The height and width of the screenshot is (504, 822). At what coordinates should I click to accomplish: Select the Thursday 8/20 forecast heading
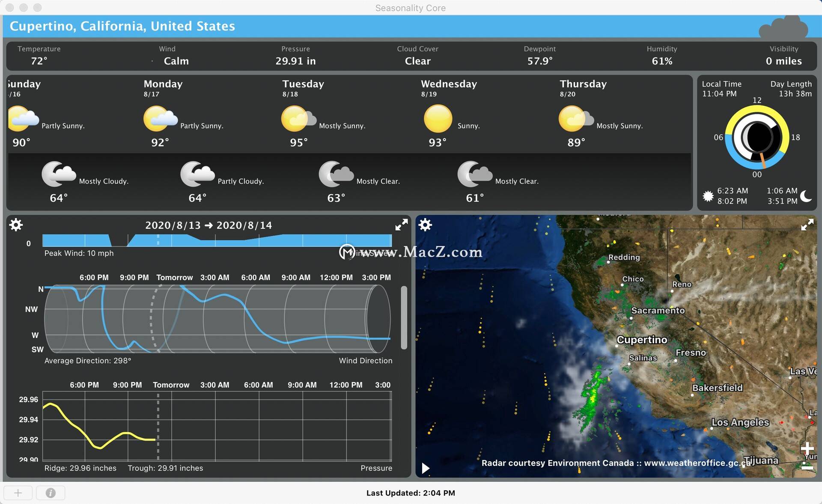pyautogui.click(x=583, y=88)
